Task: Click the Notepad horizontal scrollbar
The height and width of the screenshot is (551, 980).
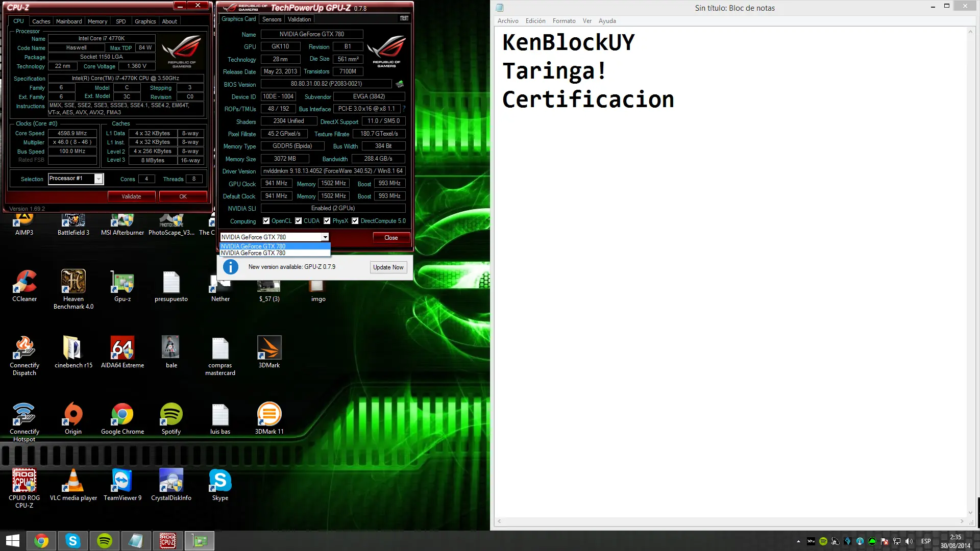Action: pyautogui.click(x=730, y=521)
